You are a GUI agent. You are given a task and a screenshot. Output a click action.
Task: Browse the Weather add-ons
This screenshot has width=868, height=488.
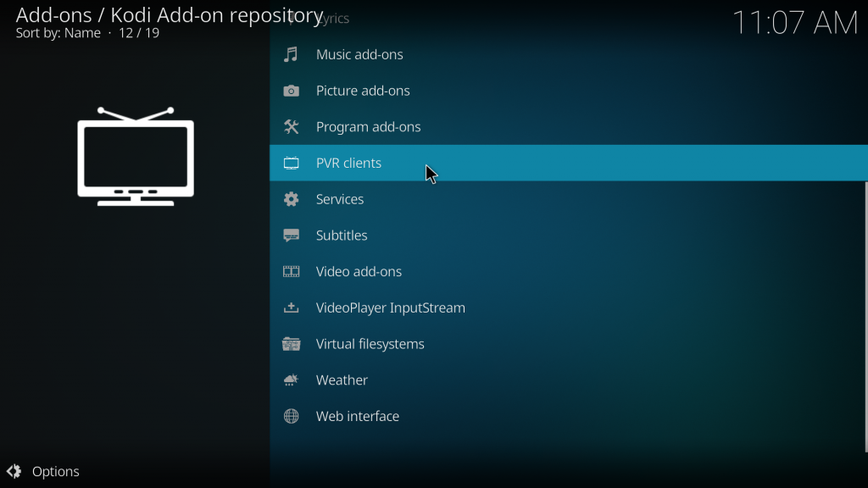(569, 380)
